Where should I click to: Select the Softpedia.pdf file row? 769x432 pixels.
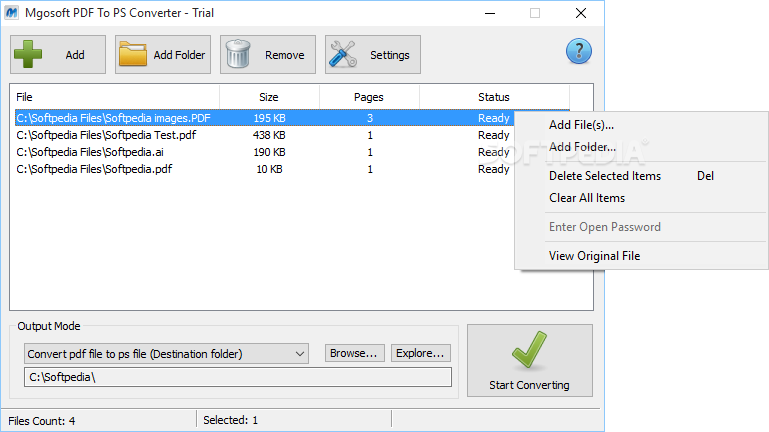[265, 169]
